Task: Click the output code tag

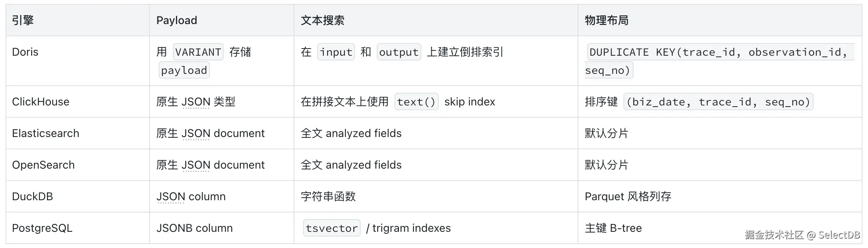Action: (399, 52)
